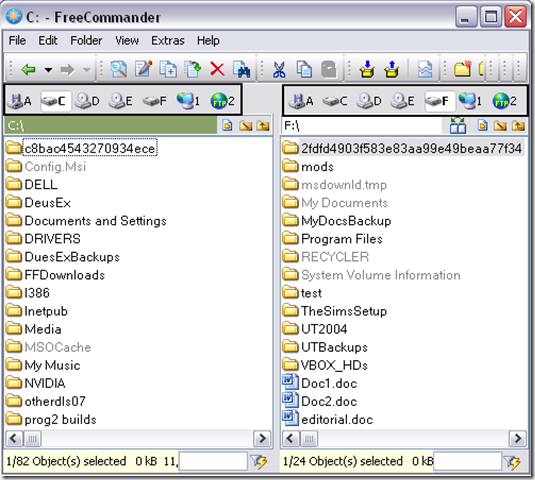The width and height of the screenshot is (535, 480).
Task: Select the Documents and Settings folder
Action: pos(96,221)
